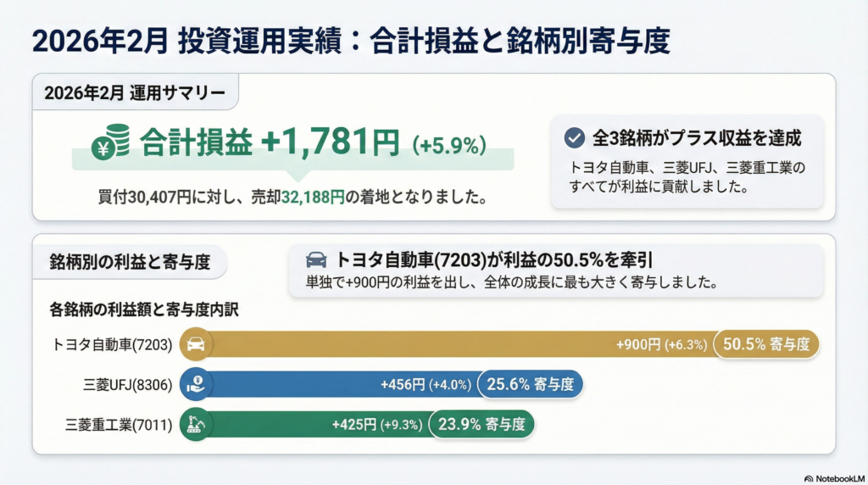
Task: Click the +456円 (+4.0%) value on the blue bar
Action: tap(426, 385)
